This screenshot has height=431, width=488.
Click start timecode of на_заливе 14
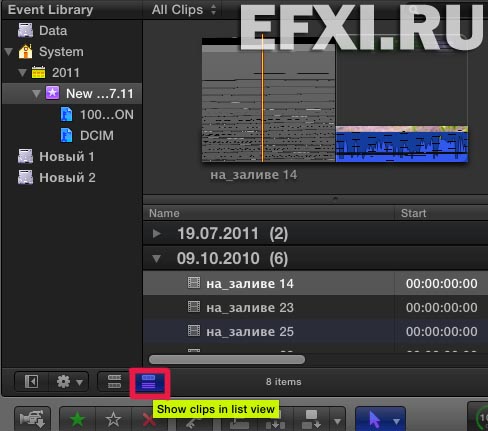pyautogui.click(x=442, y=284)
